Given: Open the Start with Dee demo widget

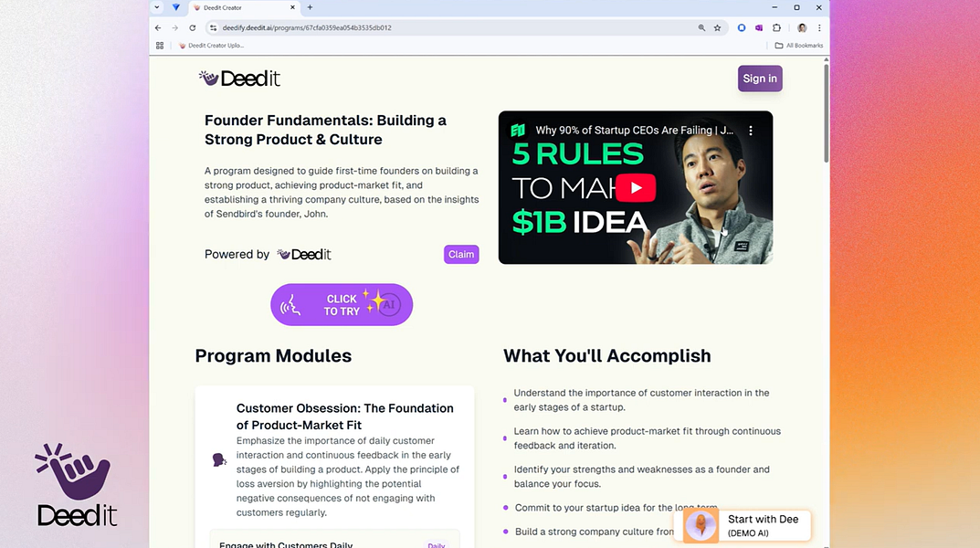Looking at the screenshot, I should point(747,525).
